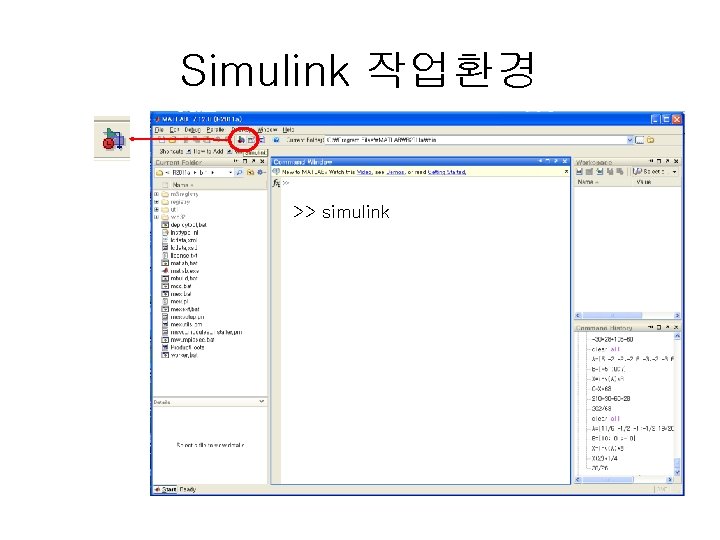Screen dimensions: 720x540
Task: Open the Debug menu
Action: [x=192, y=130]
